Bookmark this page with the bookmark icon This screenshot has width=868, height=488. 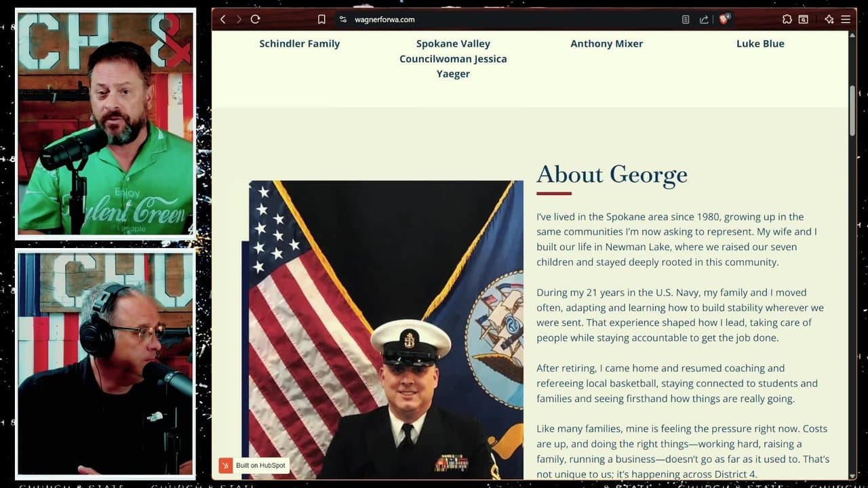click(321, 20)
